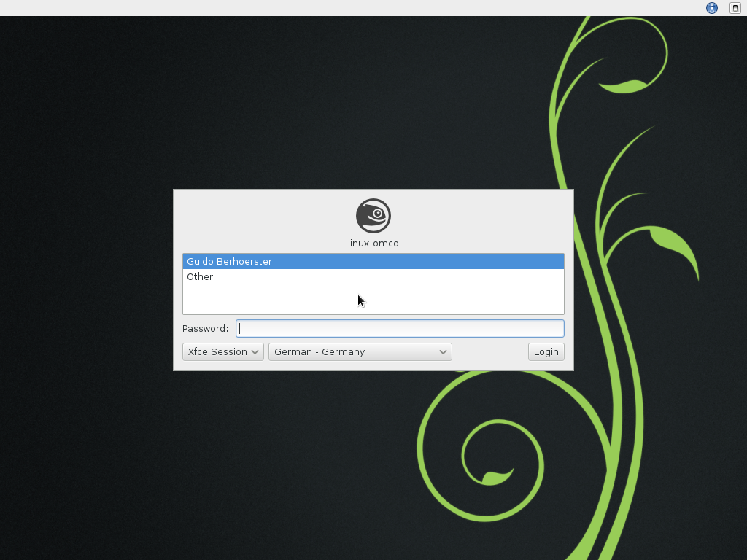Click the session chooser arrow icon
The height and width of the screenshot is (560, 747).
point(255,351)
